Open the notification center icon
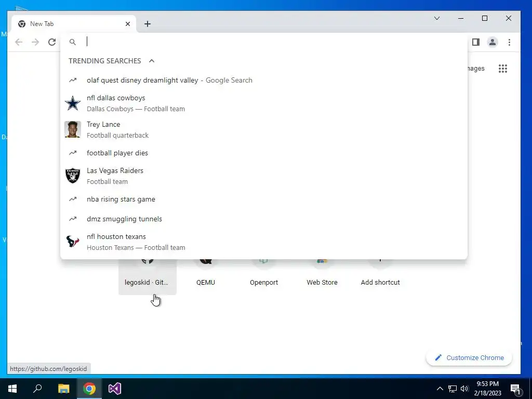532x399 pixels. [x=516, y=389]
